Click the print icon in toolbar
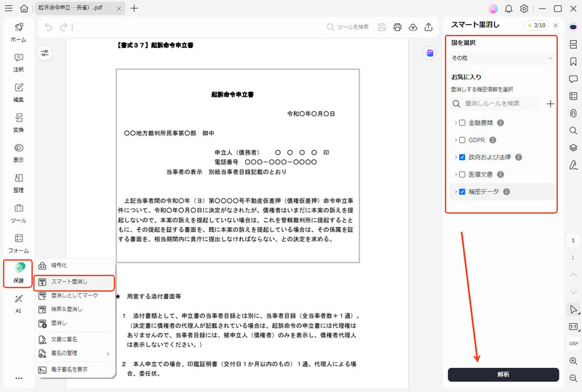The height and width of the screenshot is (392, 582). (x=397, y=28)
